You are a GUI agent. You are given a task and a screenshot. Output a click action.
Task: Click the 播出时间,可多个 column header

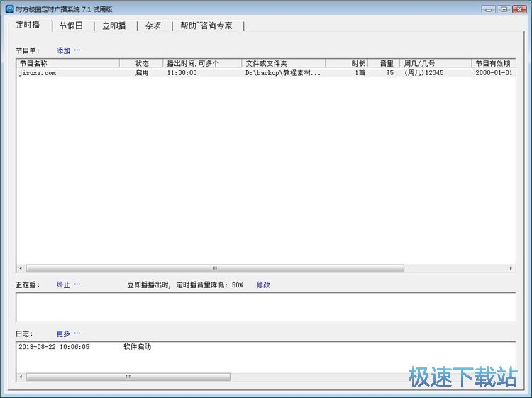click(x=203, y=63)
